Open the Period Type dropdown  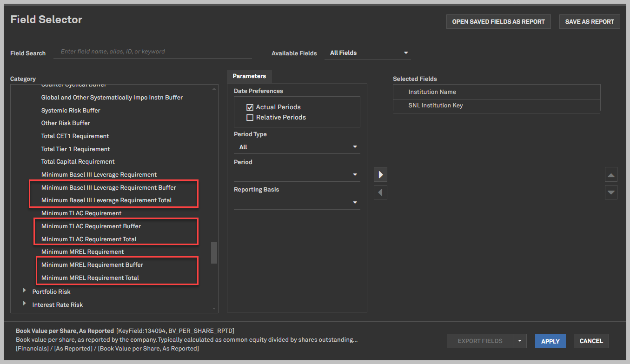tap(297, 147)
